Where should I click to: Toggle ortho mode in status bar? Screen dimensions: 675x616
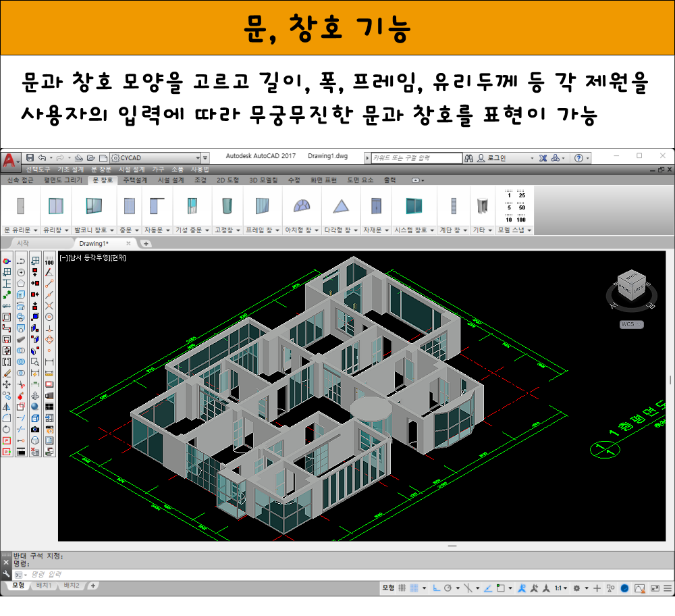436,588
